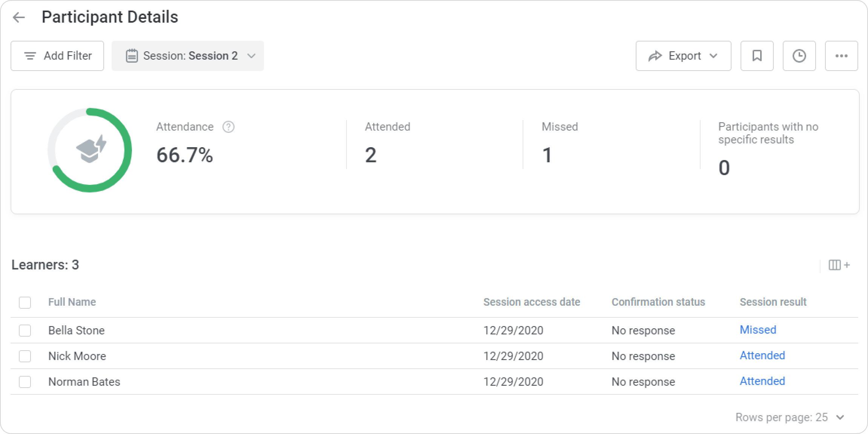Screen dimensions: 868x434
Task: Toggle the select-all learners checkbox
Action: click(25, 302)
